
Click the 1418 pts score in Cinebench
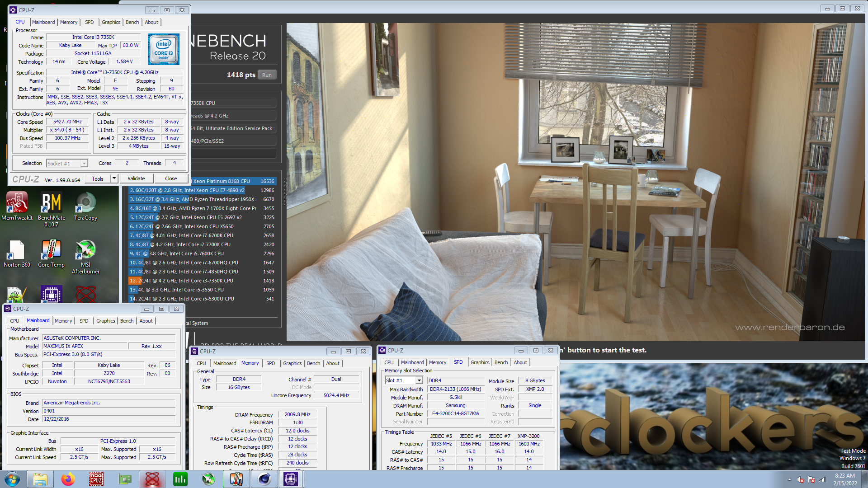(x=241, y=75)
